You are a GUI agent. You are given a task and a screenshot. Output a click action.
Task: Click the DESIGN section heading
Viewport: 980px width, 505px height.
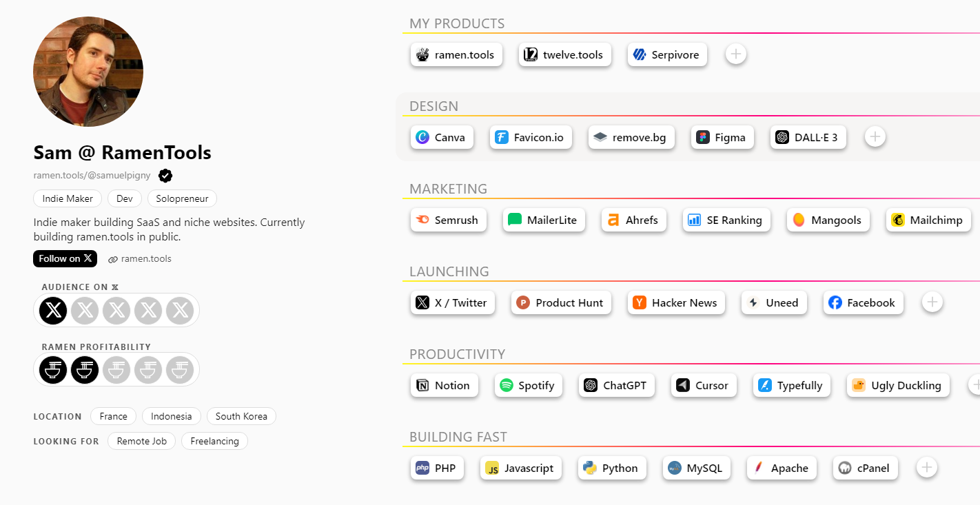point(433,106)
